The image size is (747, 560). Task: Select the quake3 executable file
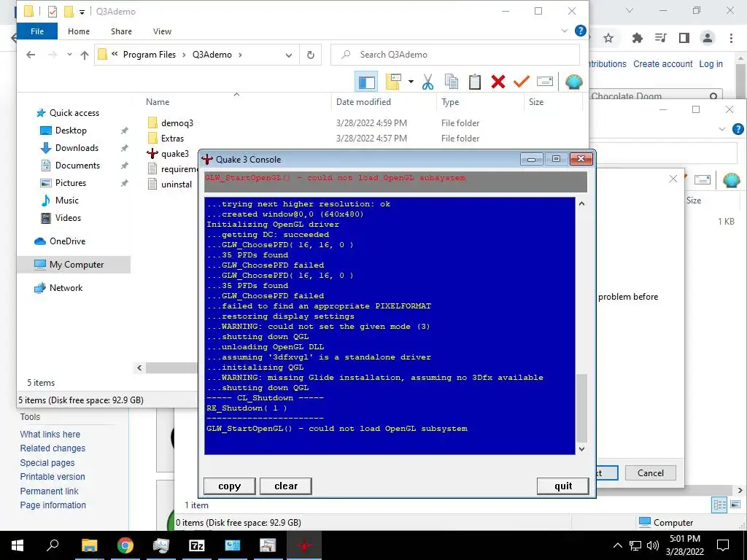174,153
